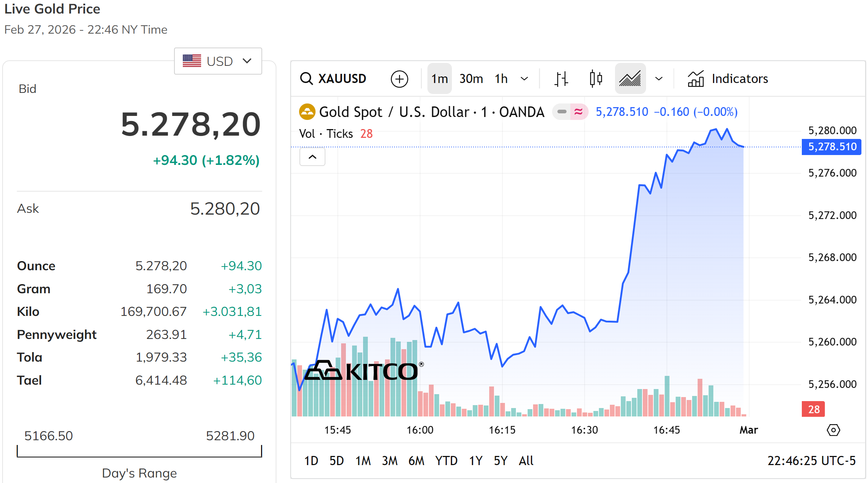Select the 1D date range tab
The height and width of the screenshot is (483, 868).
311,461
